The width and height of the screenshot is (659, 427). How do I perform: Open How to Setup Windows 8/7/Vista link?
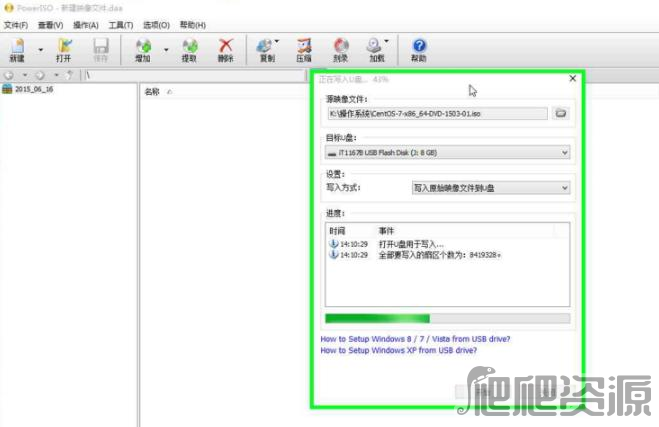pyautogui.click(x=415, y=339)
